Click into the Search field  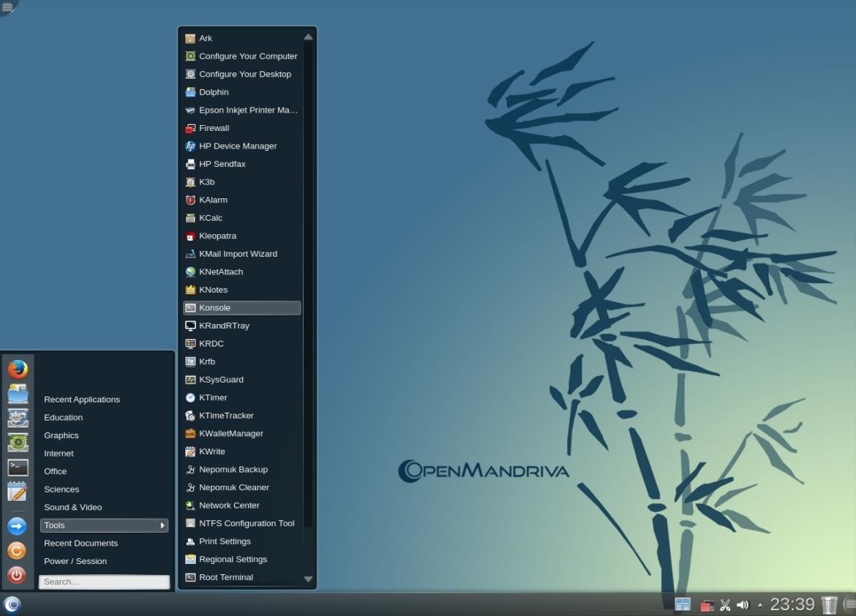[x=104, y=582]
